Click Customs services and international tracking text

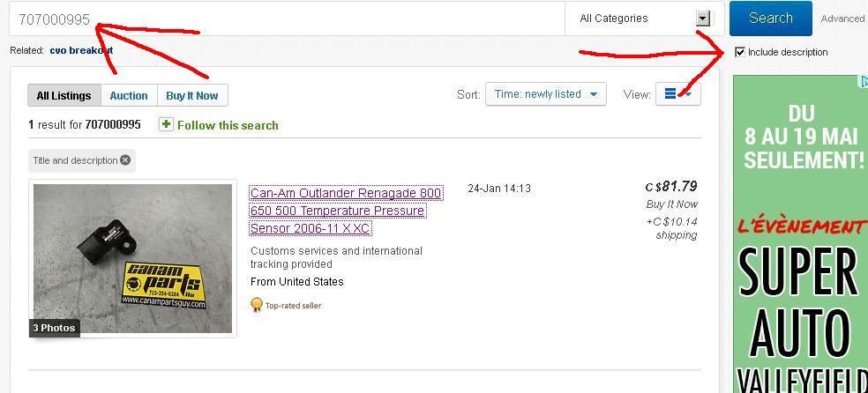336,257
